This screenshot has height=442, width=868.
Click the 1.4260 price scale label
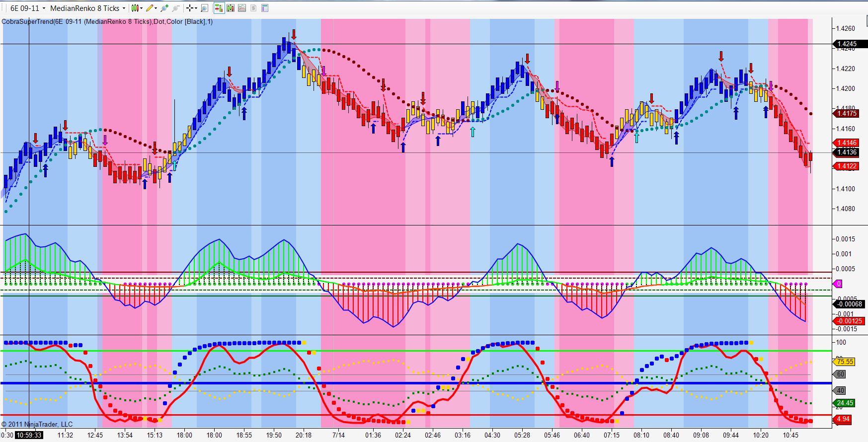pyautogui.click(x=846, y=28)
